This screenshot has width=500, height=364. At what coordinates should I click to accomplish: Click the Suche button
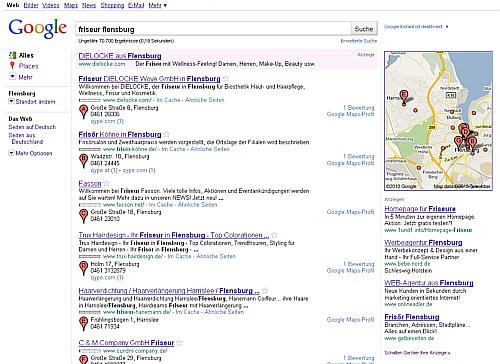tap(364, 29)
